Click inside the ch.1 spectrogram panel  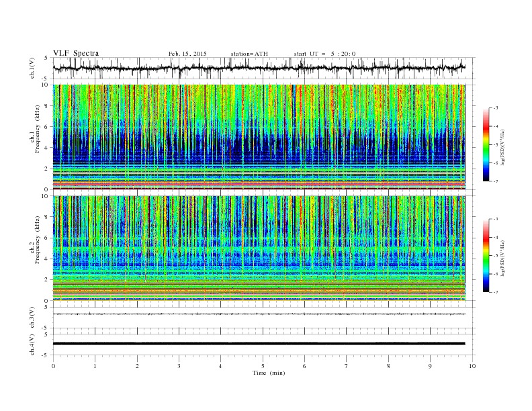pyautogui.click(x=259, y=137)
